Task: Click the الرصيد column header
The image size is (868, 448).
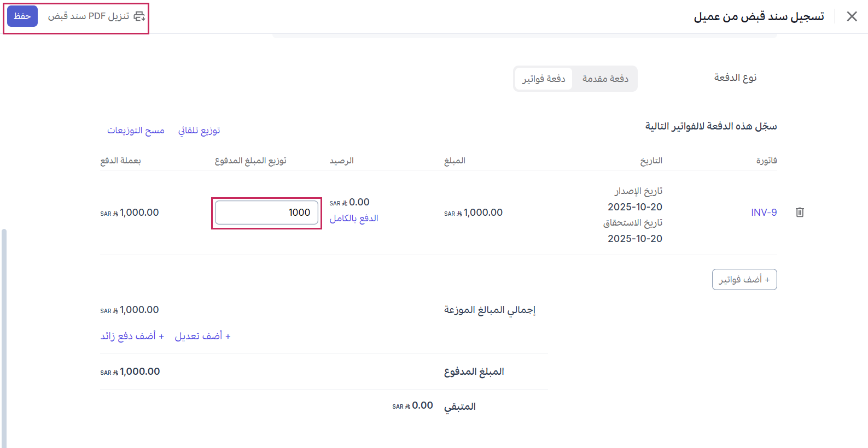Action: (342, 161)
